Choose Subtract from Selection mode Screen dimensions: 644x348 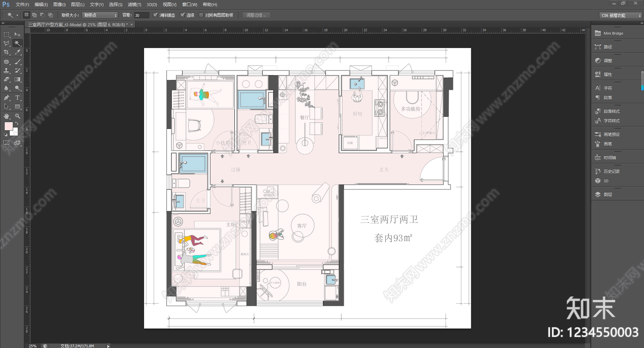(x=42, y=15)
